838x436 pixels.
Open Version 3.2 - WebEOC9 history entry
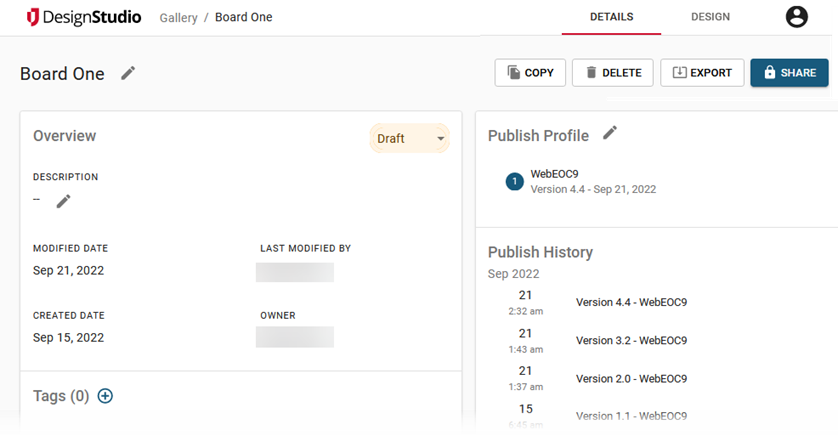tap(631, 340)
